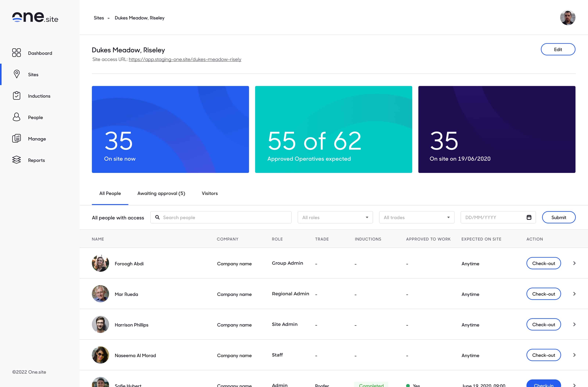Switch to the Awaiting approval tab
Viewport: 588px width, 387px height.
161,193
